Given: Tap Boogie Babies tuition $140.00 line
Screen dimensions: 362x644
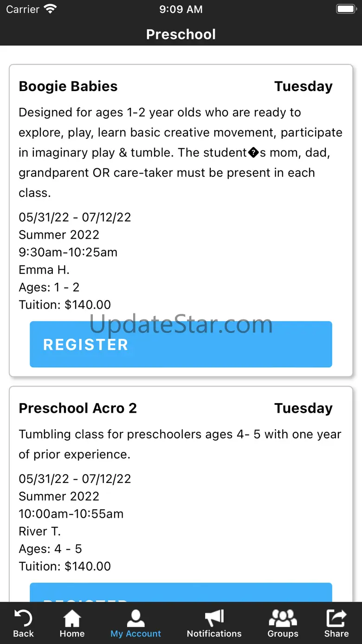Looking at the screenshot, I should (65, 305).
